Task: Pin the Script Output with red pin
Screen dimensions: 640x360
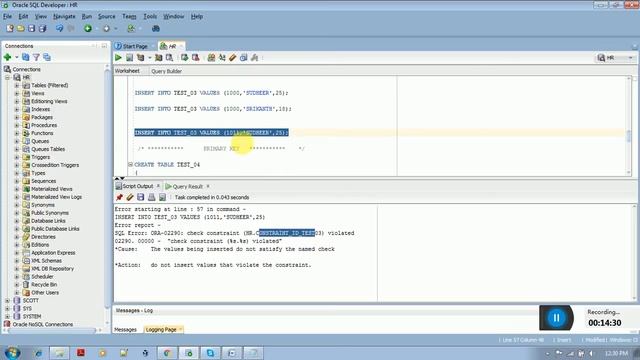Action: [x=119, y=197]
